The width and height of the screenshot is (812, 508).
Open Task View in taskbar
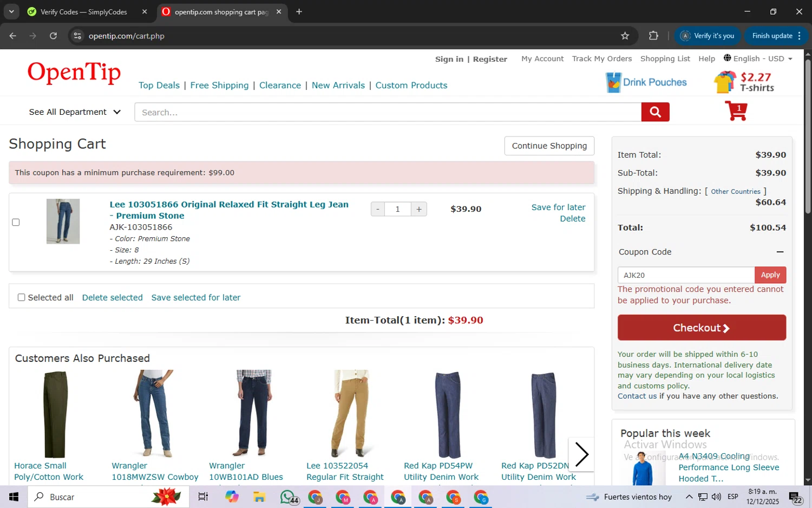tap(203, 497)
